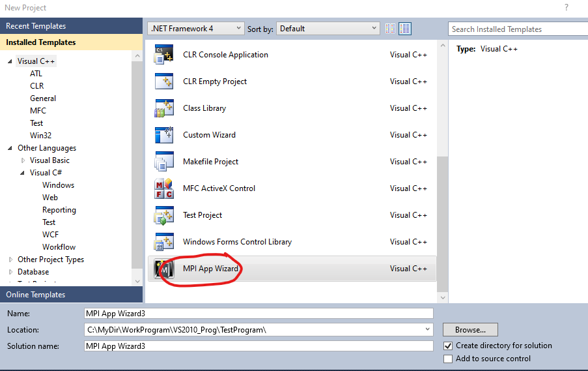The height and width of the screenshot is (371, 588).
Task: Select Windows Forms Control Library icon
Action: tap(164, 242)
